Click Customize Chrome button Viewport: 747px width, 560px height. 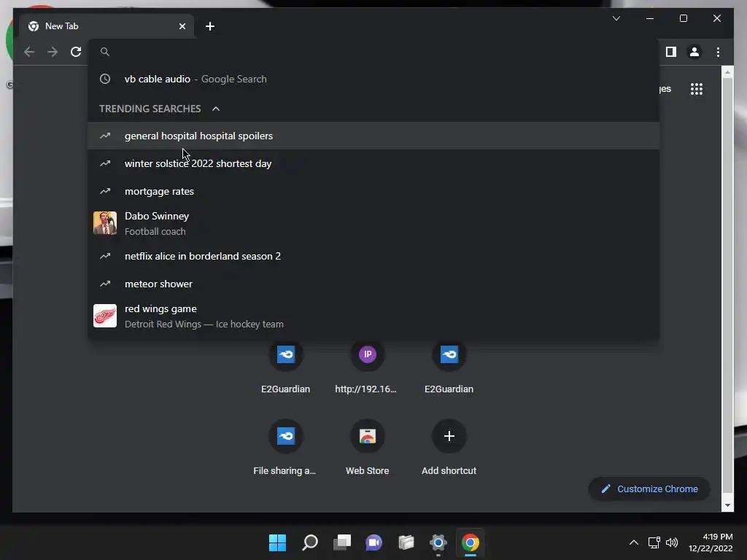click(x=649, y=489)
